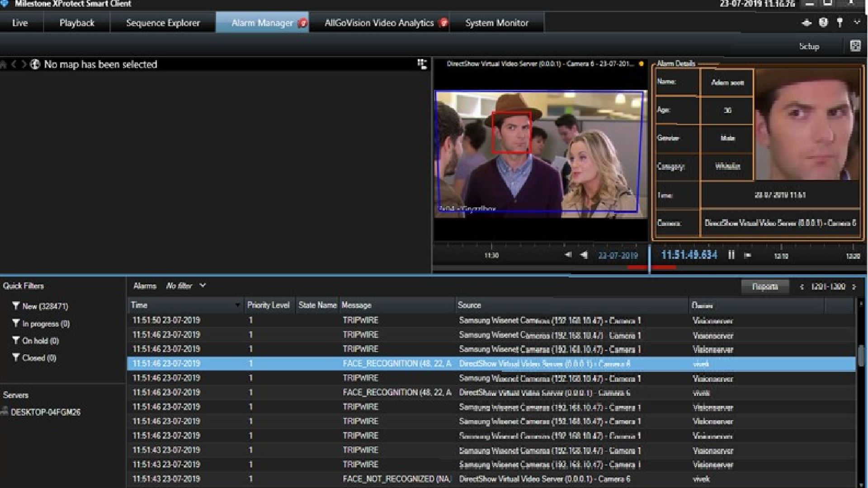
Task: Click the Setup button
Action: (x=809, y=46)
